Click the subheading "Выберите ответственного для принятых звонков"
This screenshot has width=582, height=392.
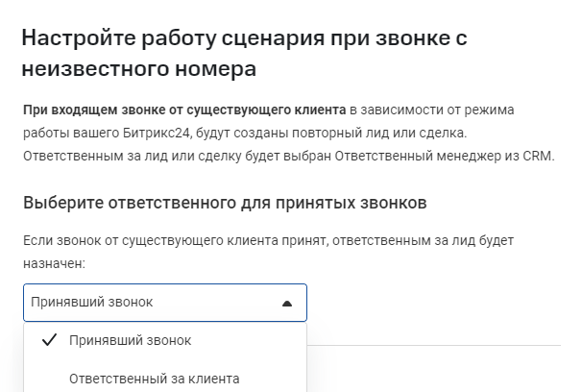pos(225,203)
